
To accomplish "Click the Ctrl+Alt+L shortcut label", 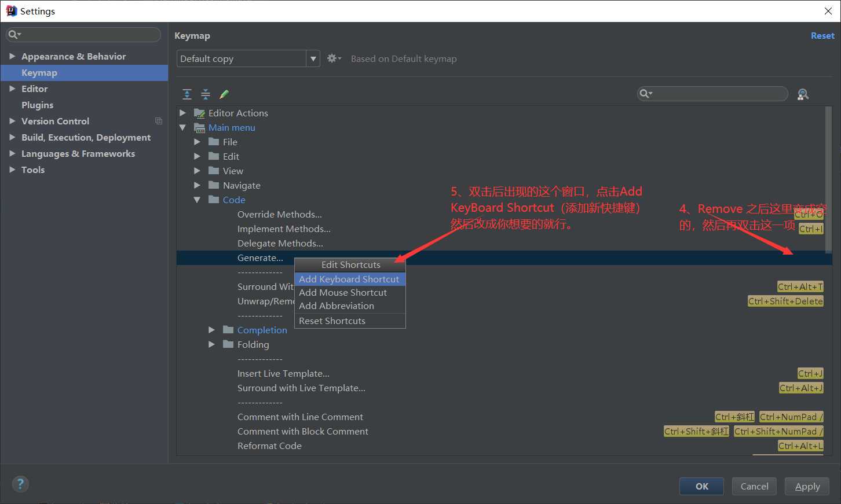I will point(800,446).
